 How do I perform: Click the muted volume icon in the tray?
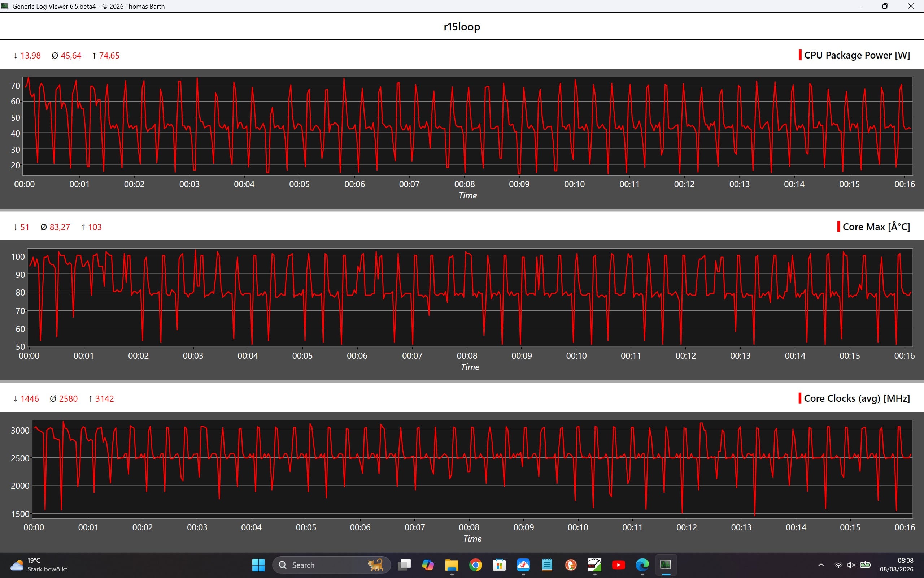coord(851,565)
